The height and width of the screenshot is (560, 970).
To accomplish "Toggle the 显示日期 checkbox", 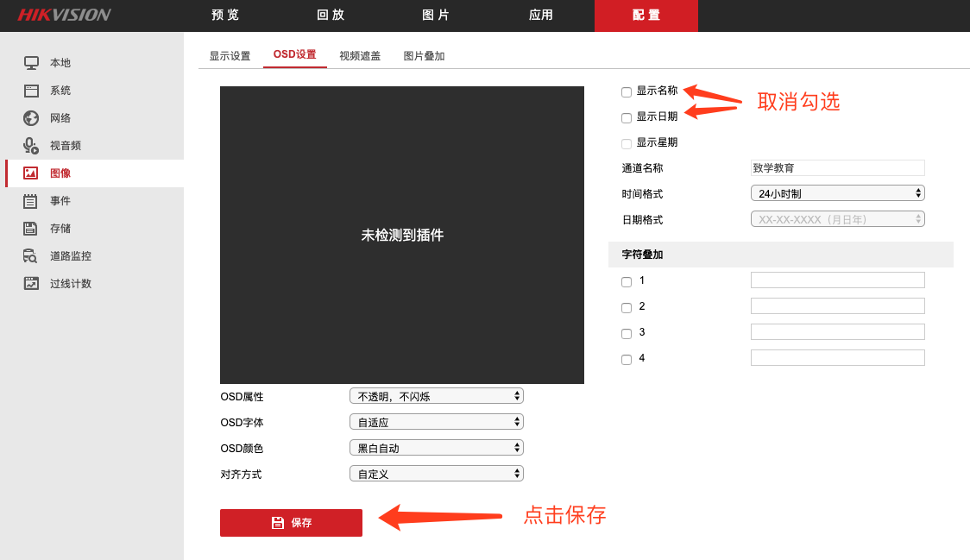I will point(627,118).
